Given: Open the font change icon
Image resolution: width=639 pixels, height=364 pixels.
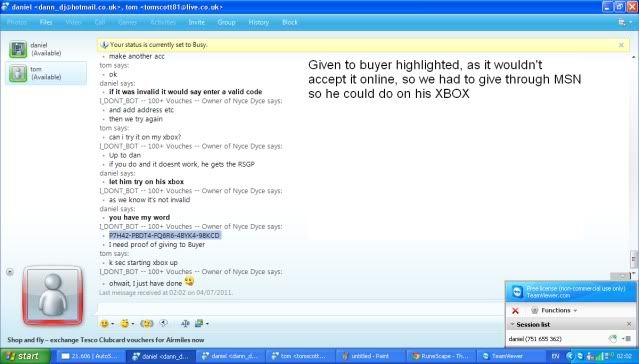Looking at the screenshot, I should (185, 324).
